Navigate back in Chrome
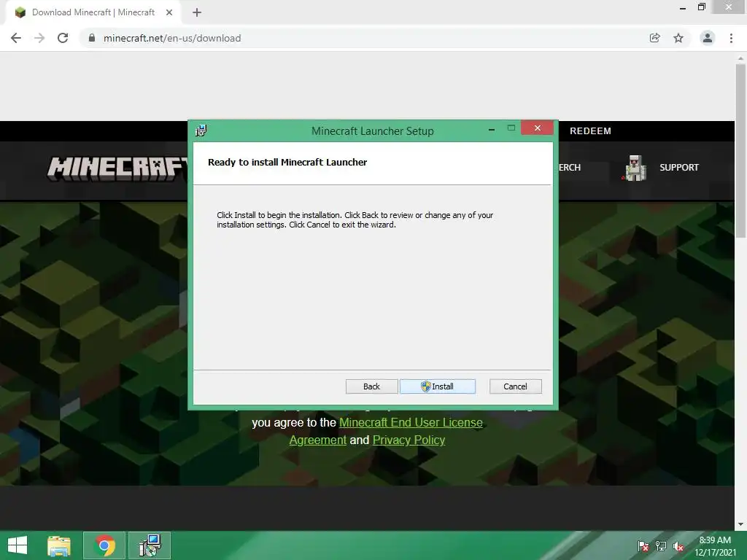 point(16,38)
